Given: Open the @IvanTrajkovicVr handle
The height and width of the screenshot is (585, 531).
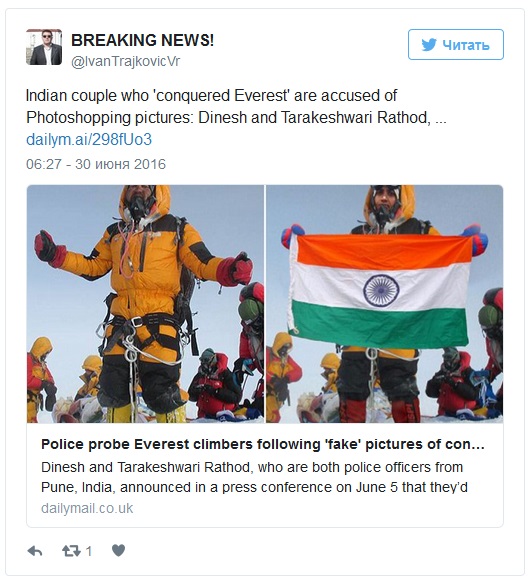Looking at the screenshot, I should click(x=125, y=62).
